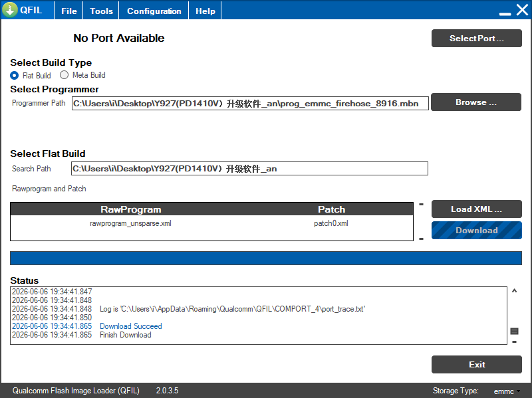The height and width of the screenshot is (398, 532).
Task: Click the version 2.0.3.5 status text
Action: coord(168,391)
